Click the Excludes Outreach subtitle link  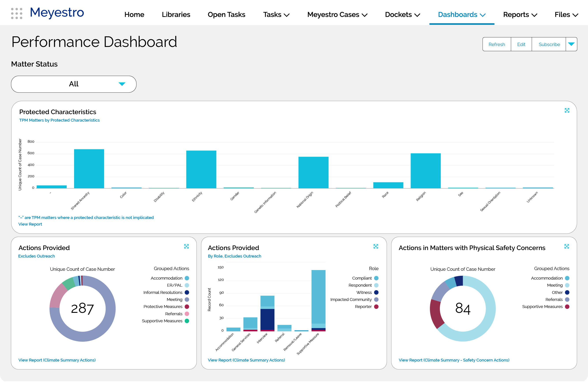[x=37, y=256]
